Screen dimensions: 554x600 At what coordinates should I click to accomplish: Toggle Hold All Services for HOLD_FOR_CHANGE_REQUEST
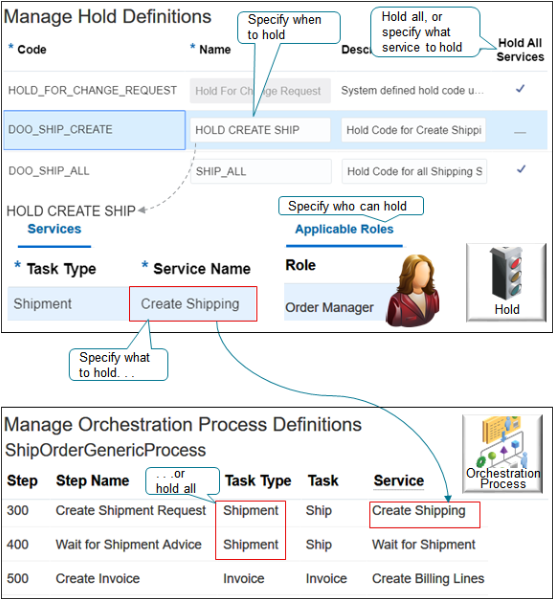tap(520, 89)
